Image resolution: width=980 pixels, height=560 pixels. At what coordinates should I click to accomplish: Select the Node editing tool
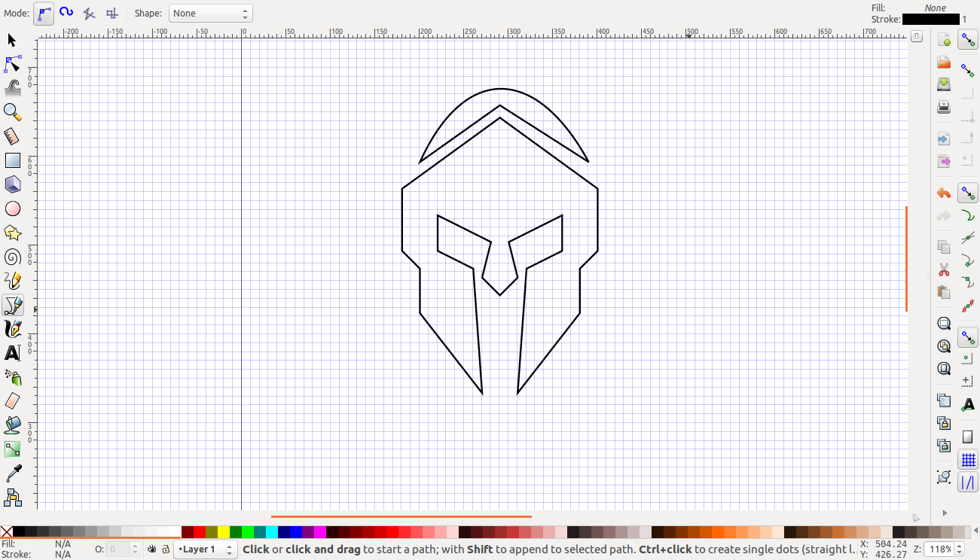(x=12, y=64)
